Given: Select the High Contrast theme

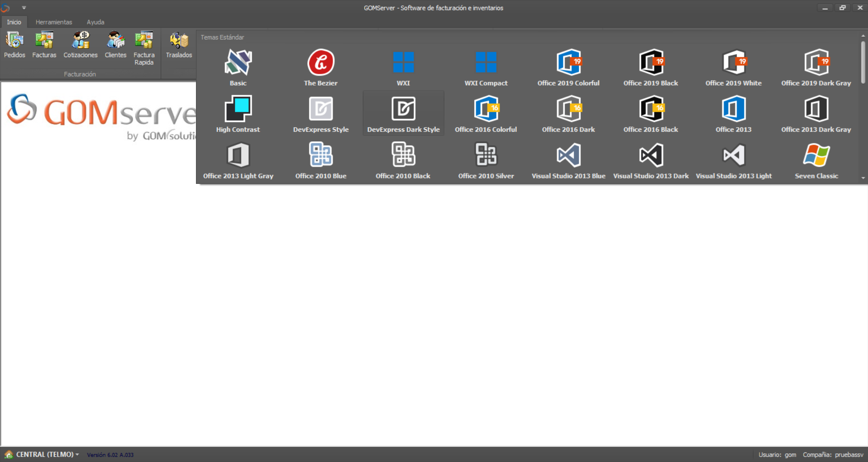Looking at the screenshot, I should pyautogui.click(x=238, y=113).
